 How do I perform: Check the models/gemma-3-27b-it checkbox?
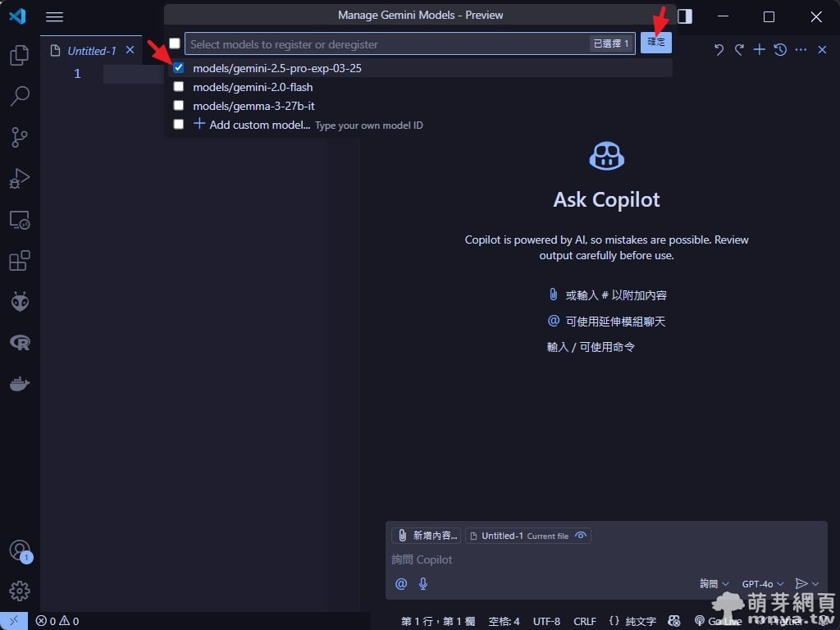click(179, 106)
